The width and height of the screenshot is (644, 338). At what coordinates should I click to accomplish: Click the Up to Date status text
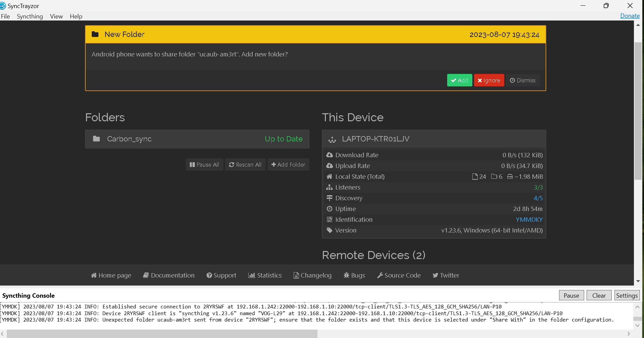(284, 139)
